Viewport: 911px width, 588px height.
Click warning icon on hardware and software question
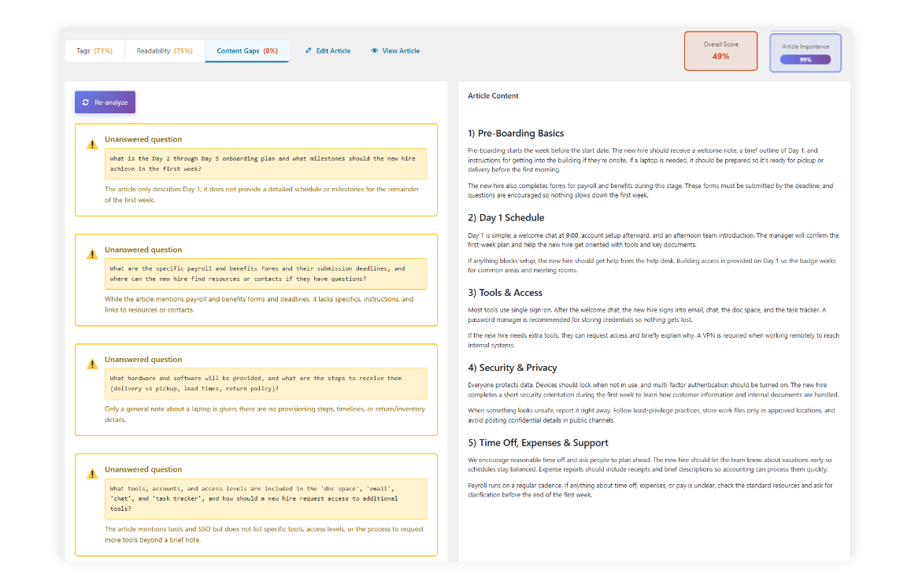pos(92,364)
